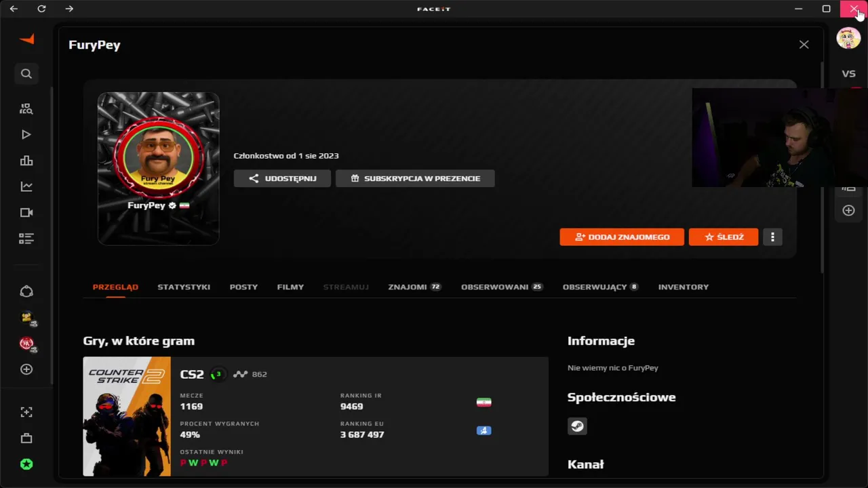The height and width of the screenshot is (488, 868).
Task: Click the capture frame icon in sidebar
Action: pyautogui.click(x=26, y=412)
